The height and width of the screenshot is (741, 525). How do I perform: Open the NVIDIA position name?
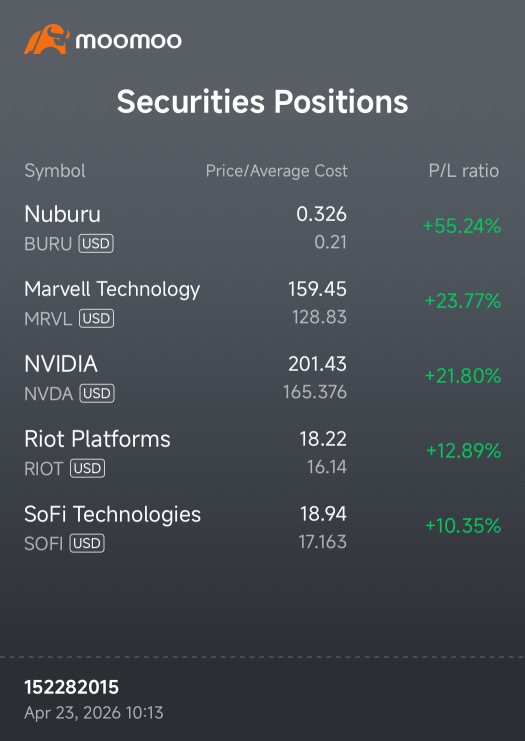[61, 364]
